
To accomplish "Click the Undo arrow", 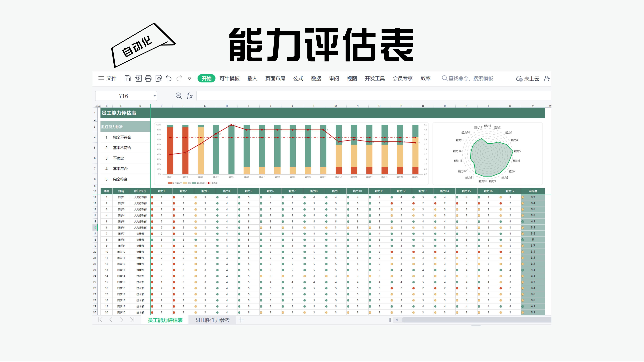I will click(169, 78).
